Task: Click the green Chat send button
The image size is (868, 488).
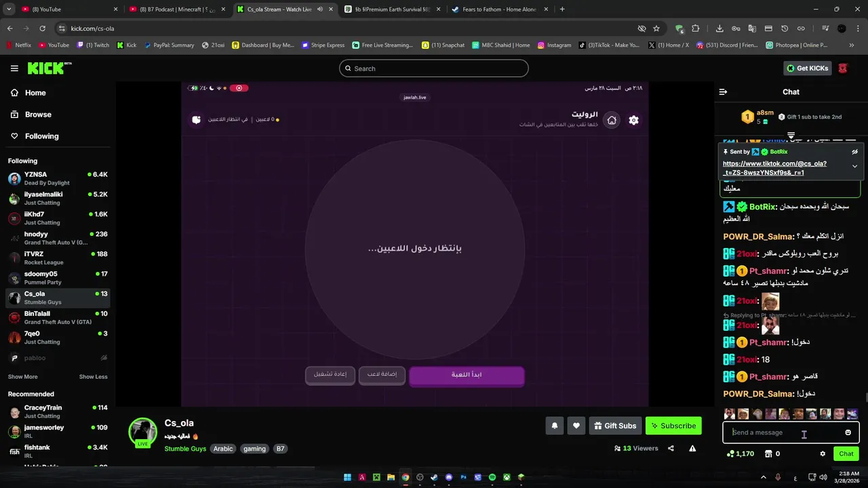Action: (x=846, y=454)
